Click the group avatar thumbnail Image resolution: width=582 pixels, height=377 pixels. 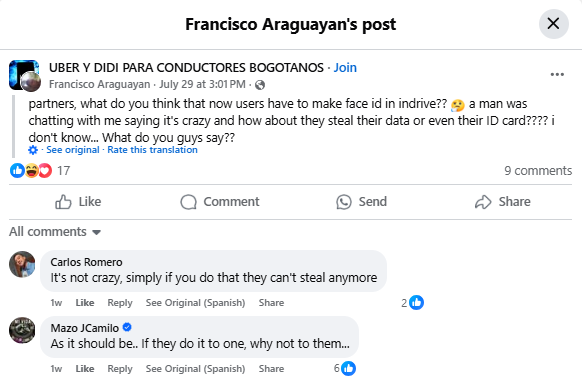(x=24, y=75)
